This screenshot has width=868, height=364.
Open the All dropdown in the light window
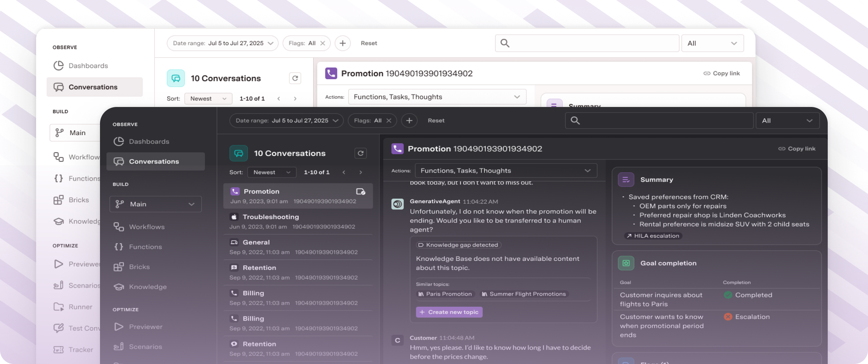tap(712, 43)
